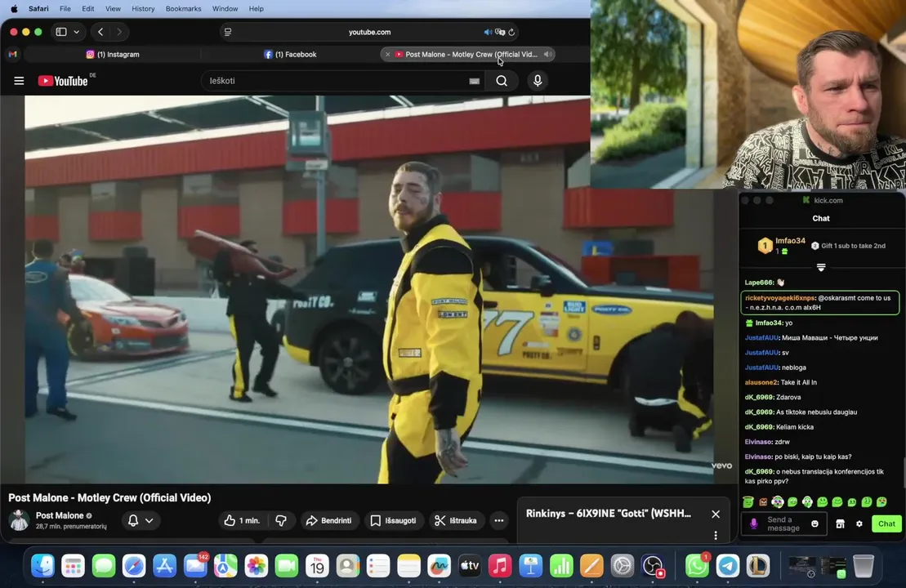Open Mail with 142 badge in dock
Viewport: 906px width, 588px height.
[x=195, y=566]
